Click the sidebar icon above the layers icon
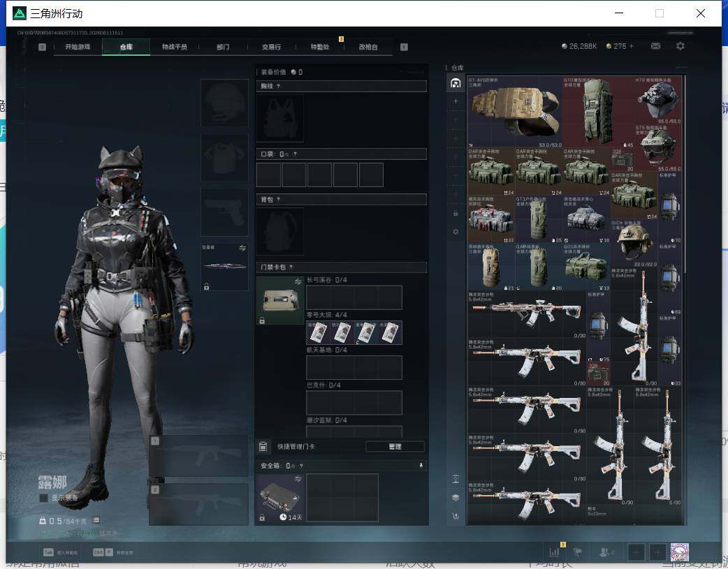 click(456, 480)
